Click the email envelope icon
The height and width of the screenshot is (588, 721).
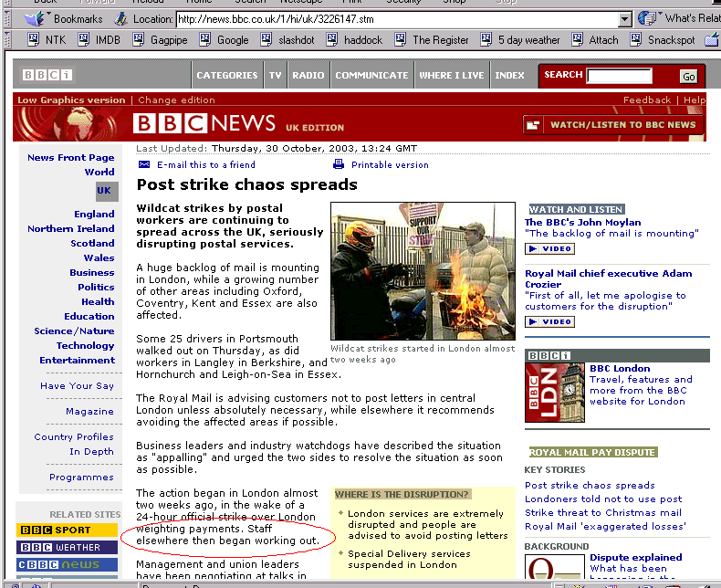click(144, 164)
